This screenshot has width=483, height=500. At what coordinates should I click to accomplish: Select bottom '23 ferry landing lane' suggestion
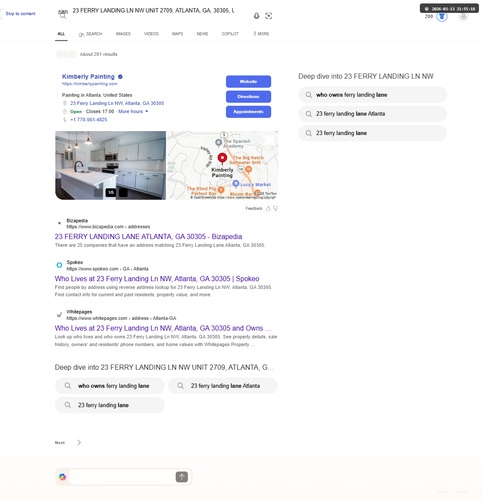pyautogui.click(x=110, y=405)
